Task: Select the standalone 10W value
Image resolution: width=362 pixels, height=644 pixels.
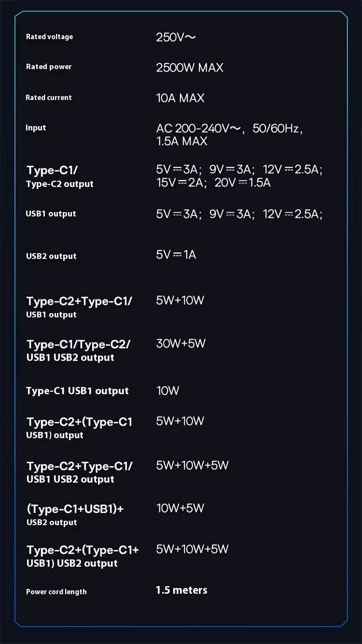Action: 167,391
